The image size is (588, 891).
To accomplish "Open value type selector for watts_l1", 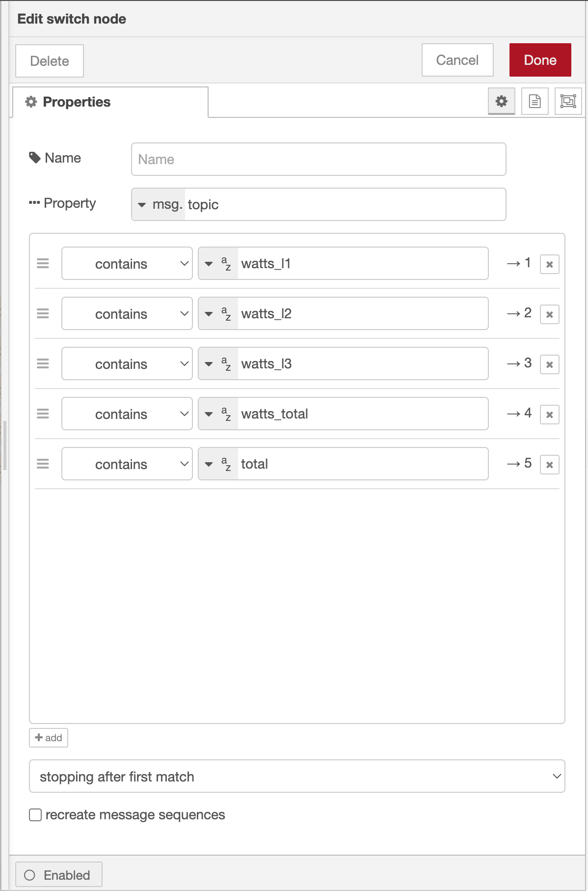I will click(218, 263).
